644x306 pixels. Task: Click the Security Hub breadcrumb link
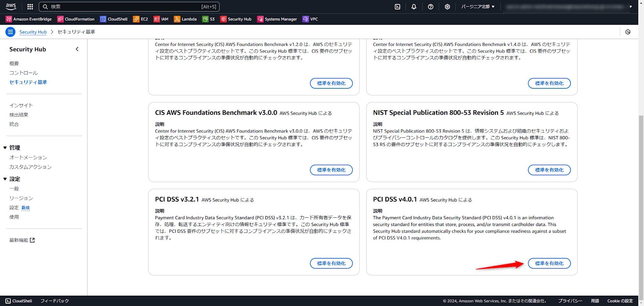[33, 32]
